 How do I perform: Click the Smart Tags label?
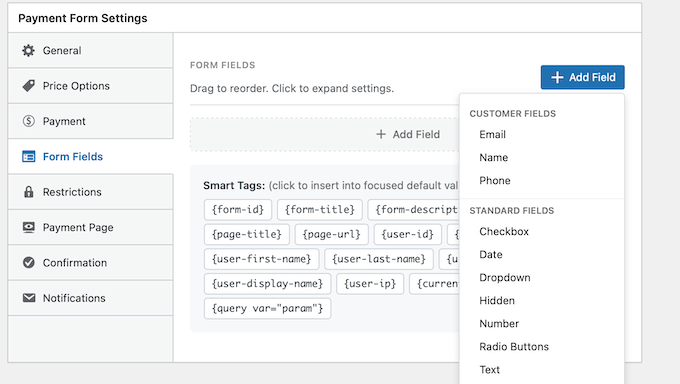[234, 186]
